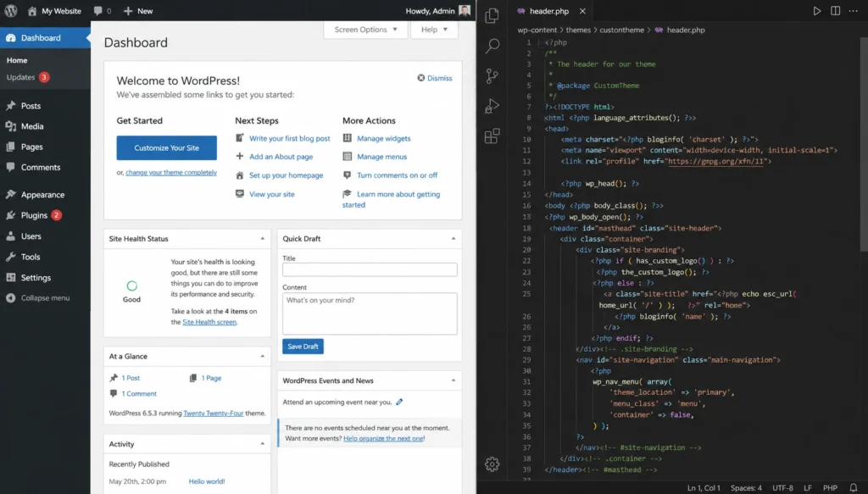Click the Customize Your Site button
868x494 pixels.
click(167, 147)
